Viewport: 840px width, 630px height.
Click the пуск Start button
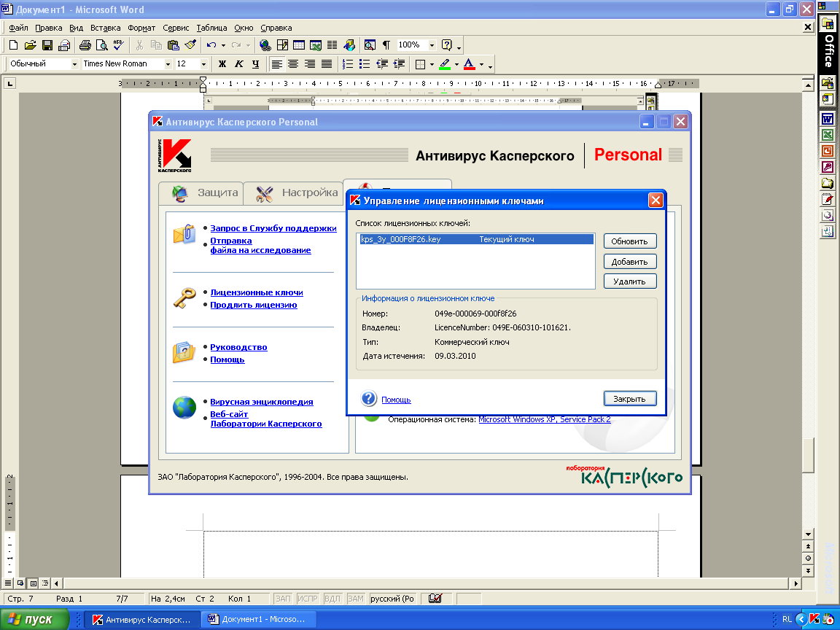[x=35, y=619]
